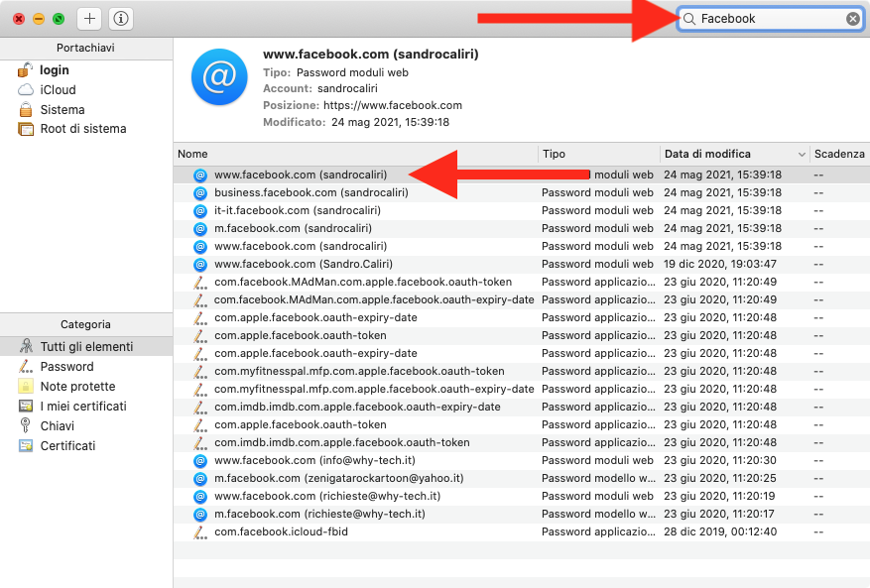Toggle sort order on Data di modifica header
870x588 pixels.
click(735, 155)
